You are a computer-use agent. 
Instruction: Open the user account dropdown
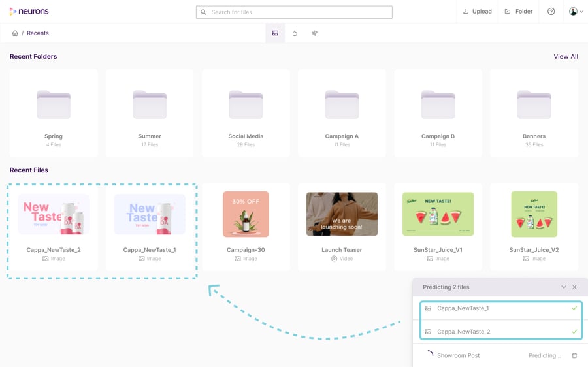(x=576, y=12)
